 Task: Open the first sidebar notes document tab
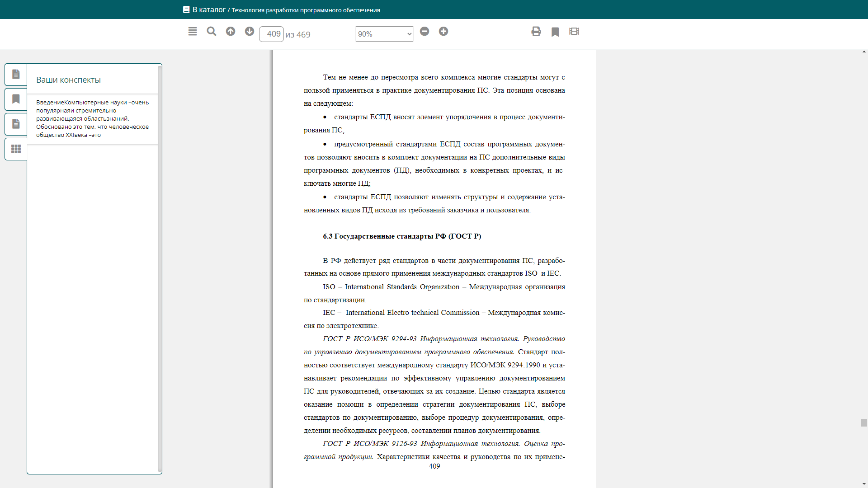tap(16, 74)
